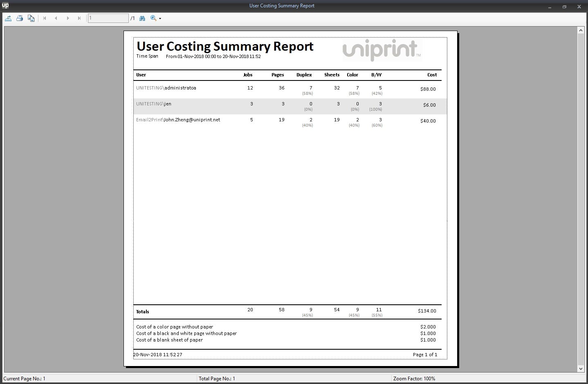
Task: Go to next page arrow
Action: point(67,18)
